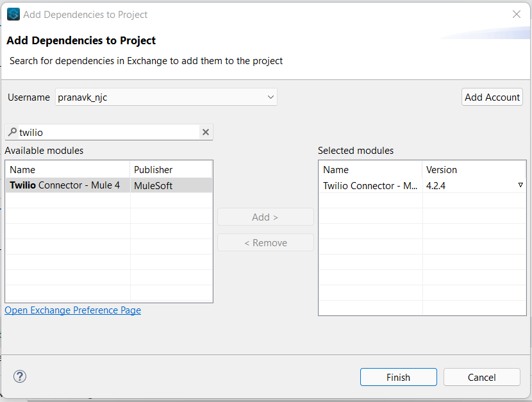
Task: Open the Username dropdown pranavk_njc
Action: pyautogui.click(x=166, y=97)
